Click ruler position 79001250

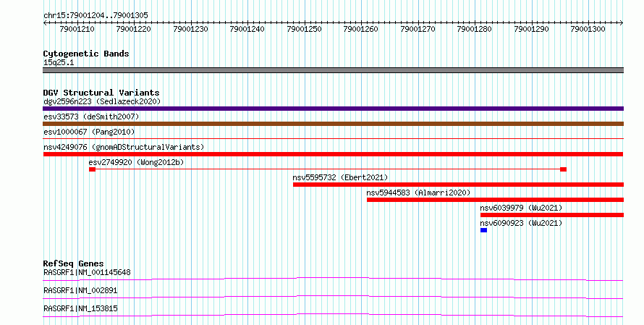tap(305, 29)
